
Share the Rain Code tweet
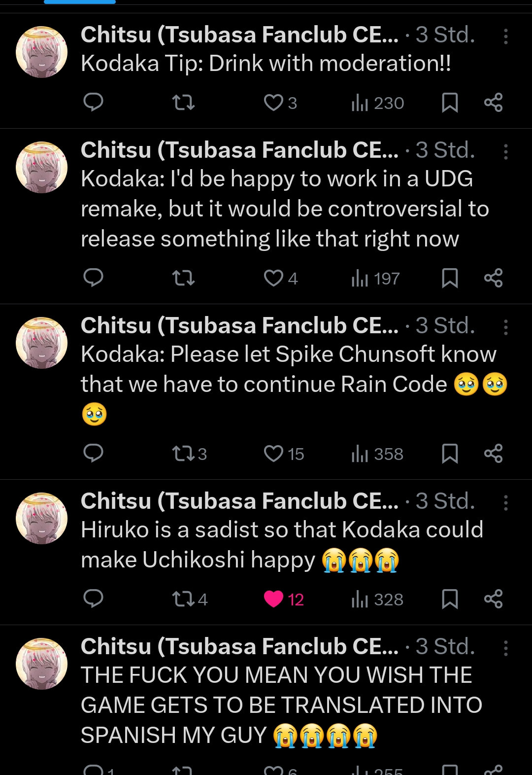pyautogui.click(x=493, y=454)
